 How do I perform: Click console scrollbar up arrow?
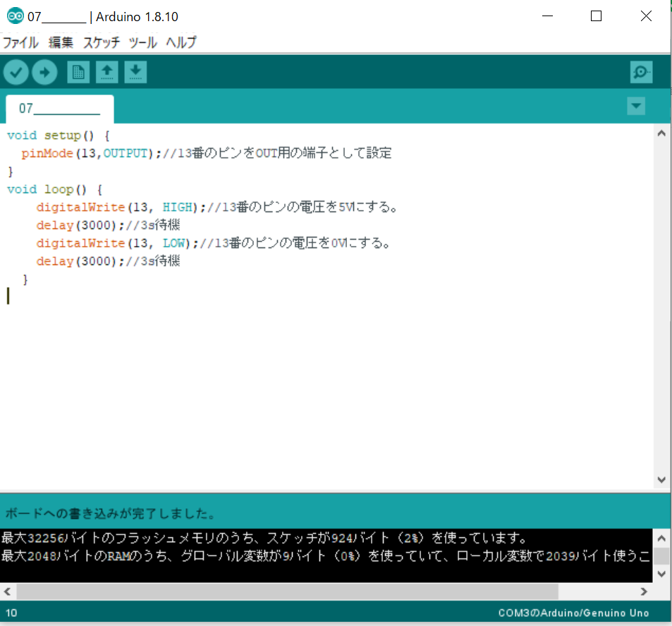[x=661, y=538]
